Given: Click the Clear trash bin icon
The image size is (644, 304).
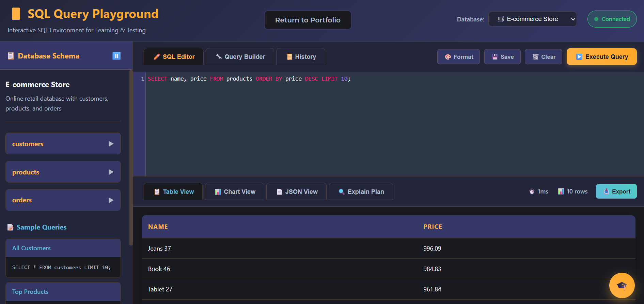Looking at the screenshot, I should (535, 57).
